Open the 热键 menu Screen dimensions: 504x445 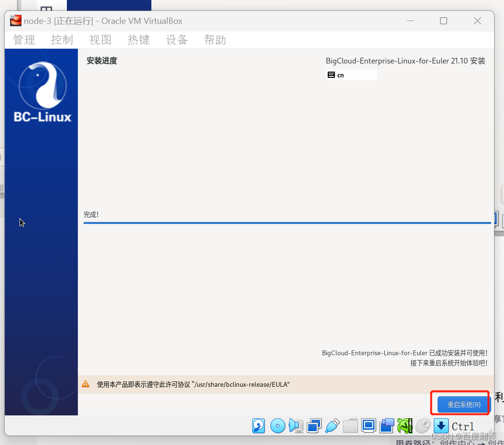(x=138, y=40)
